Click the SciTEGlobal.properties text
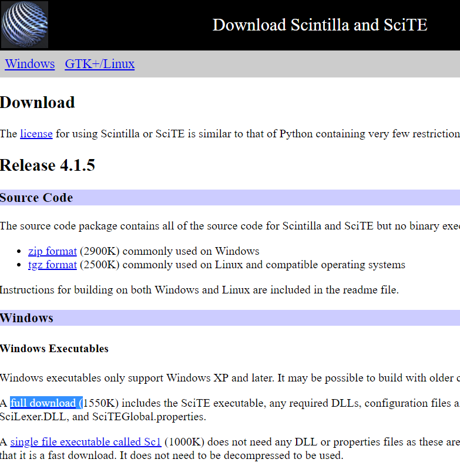460x476 pixels. (149, 417)
